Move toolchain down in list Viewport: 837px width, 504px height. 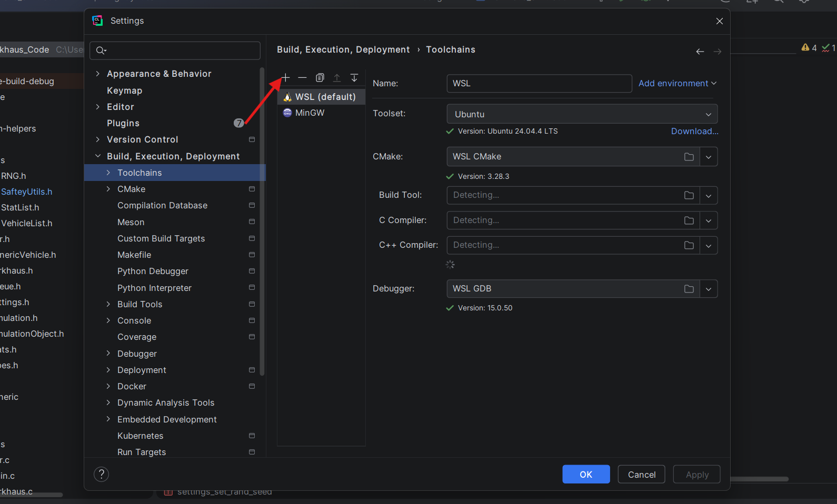[x=354, y=78]
